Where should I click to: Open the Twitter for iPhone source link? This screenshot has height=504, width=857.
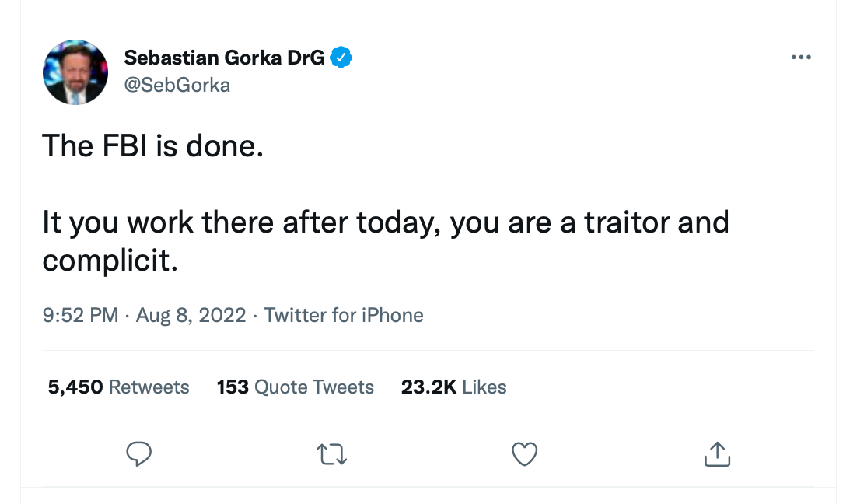pos(344,315)
